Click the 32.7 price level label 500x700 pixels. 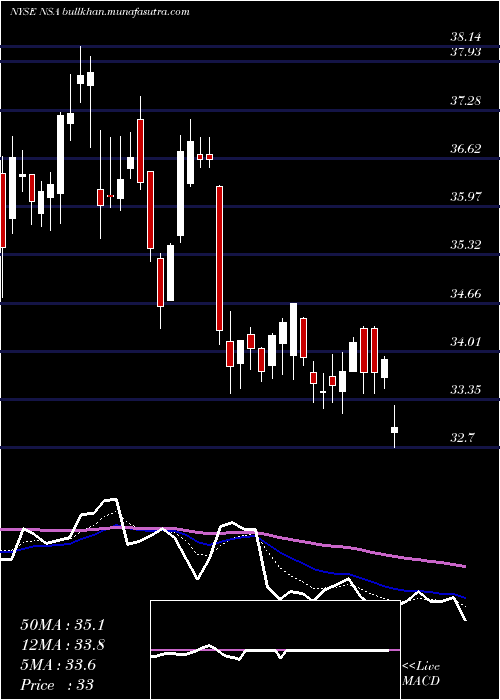[x=462, y=438]
